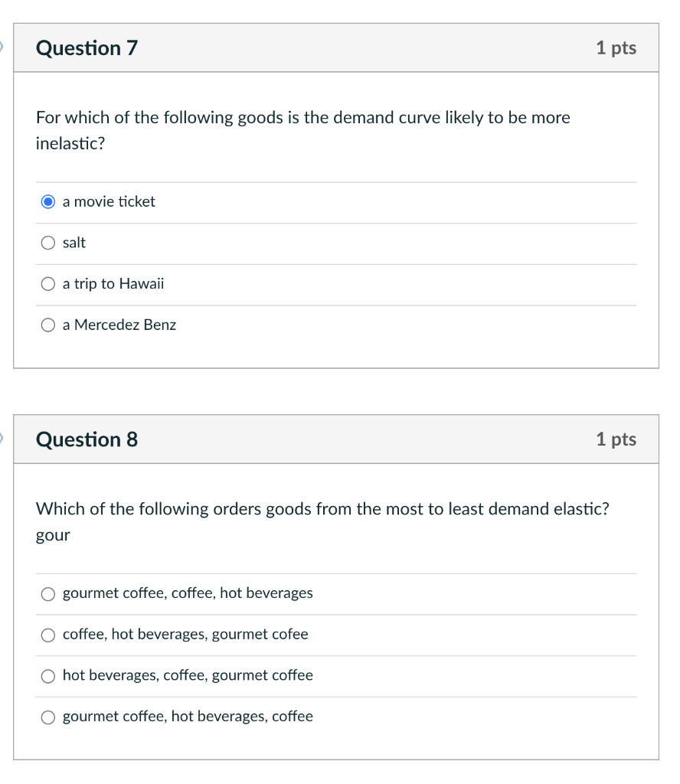Select the 'a movie ticket' radio button
The image size is (680, 784).
tap(48, 202)
